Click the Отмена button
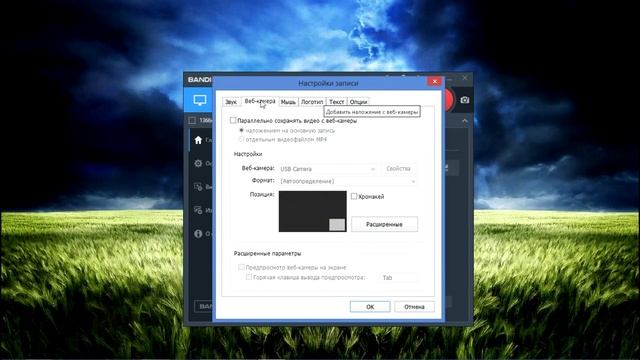This screenshot has width=640, height=360. point(414,307)
